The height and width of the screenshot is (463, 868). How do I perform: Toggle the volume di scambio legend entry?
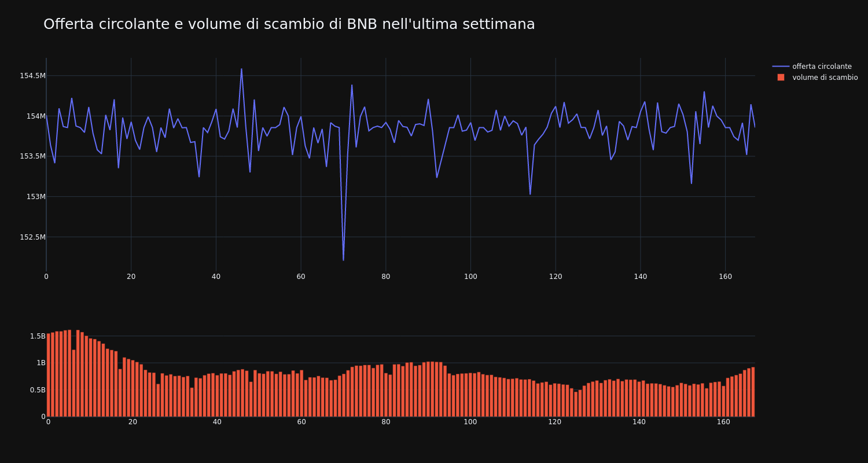click(x=825, y=78)
